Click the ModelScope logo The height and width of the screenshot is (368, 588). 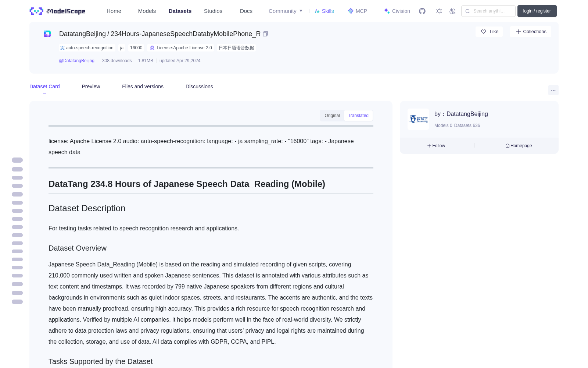pyautogui.click(x=57, y=11)
